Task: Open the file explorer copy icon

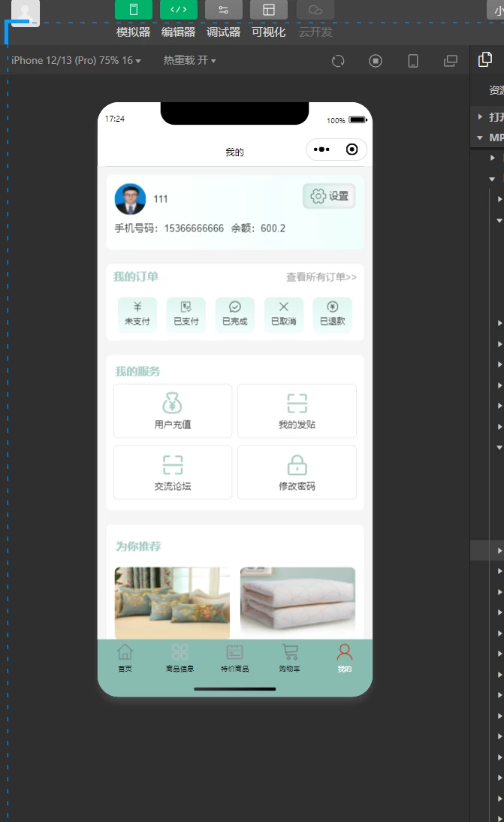Action: 485,59
